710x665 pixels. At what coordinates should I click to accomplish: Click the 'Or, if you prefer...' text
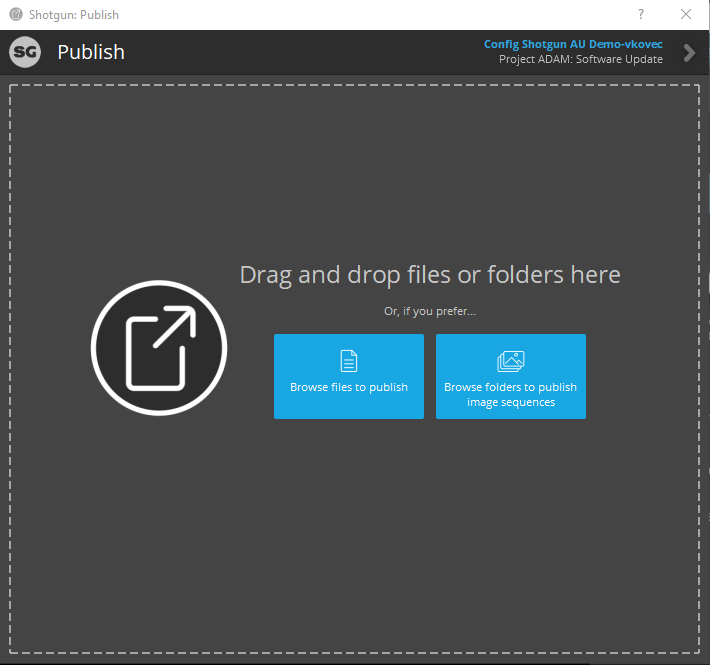(x=430, y=311)
